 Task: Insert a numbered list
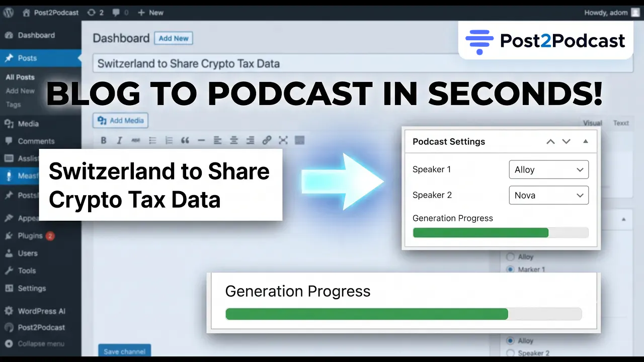[x=169, y=140]
